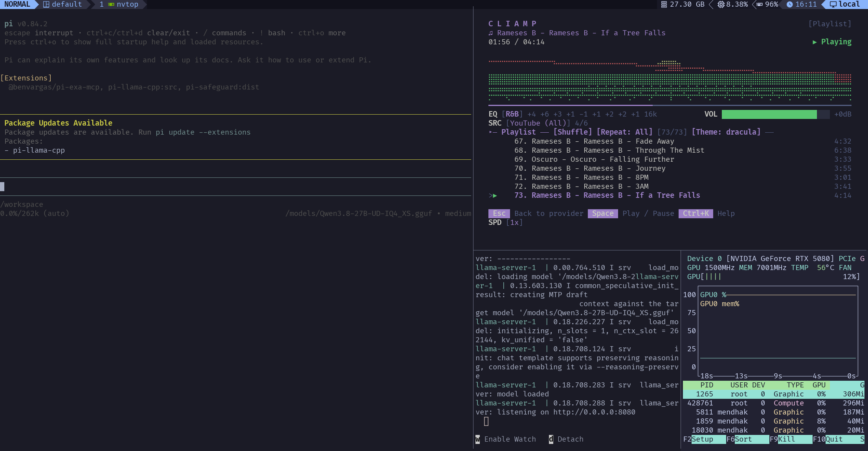
Task: Click the GPU0 mem% graph legend
Action: coord(719,304)
